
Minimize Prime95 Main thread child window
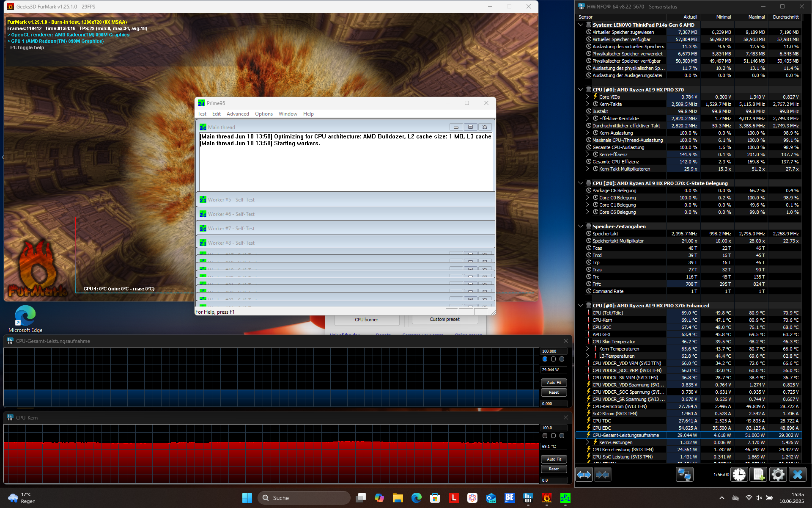(x=456, y=127)
